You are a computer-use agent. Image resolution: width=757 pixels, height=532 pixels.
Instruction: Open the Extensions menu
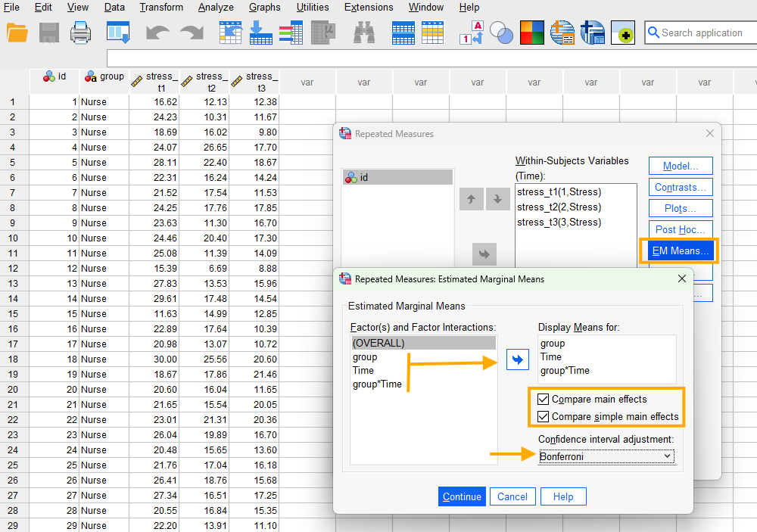[x=369, y=8]
